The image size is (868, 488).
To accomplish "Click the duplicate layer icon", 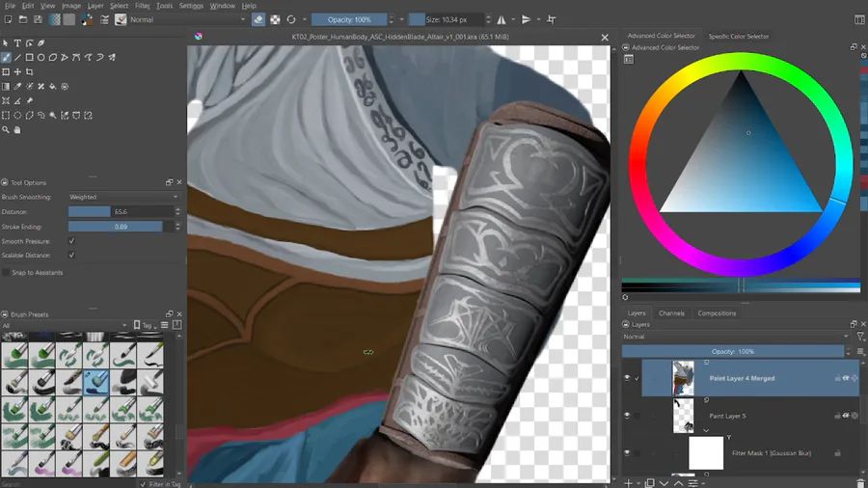I will click(650, 483).
